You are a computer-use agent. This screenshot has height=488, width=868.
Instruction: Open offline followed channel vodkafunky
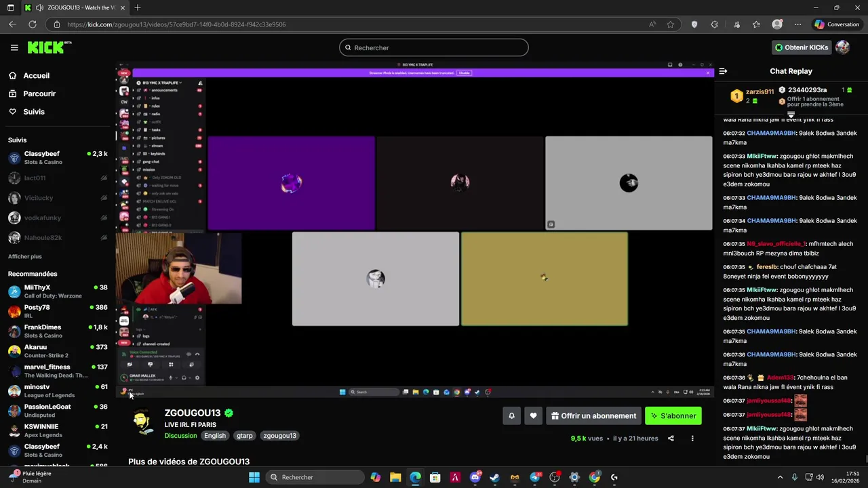click(58, 218)
